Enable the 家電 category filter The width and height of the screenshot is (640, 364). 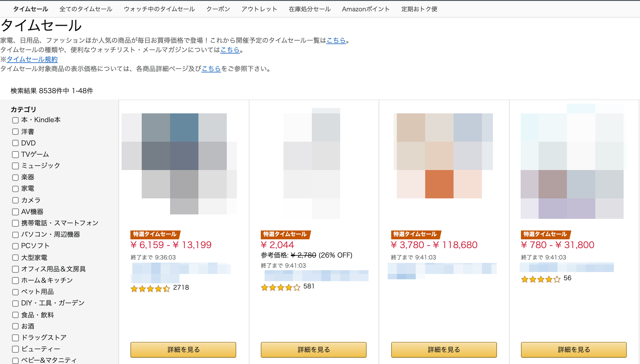(15, 189)
